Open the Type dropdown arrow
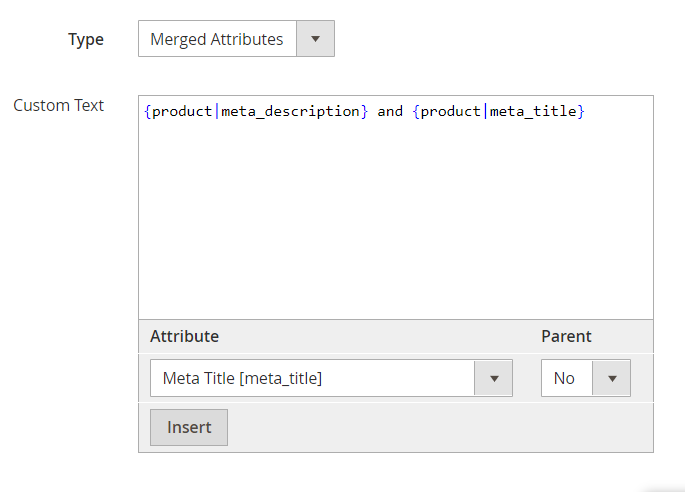The width and height of the screenshot is (685, 492). 315,39
